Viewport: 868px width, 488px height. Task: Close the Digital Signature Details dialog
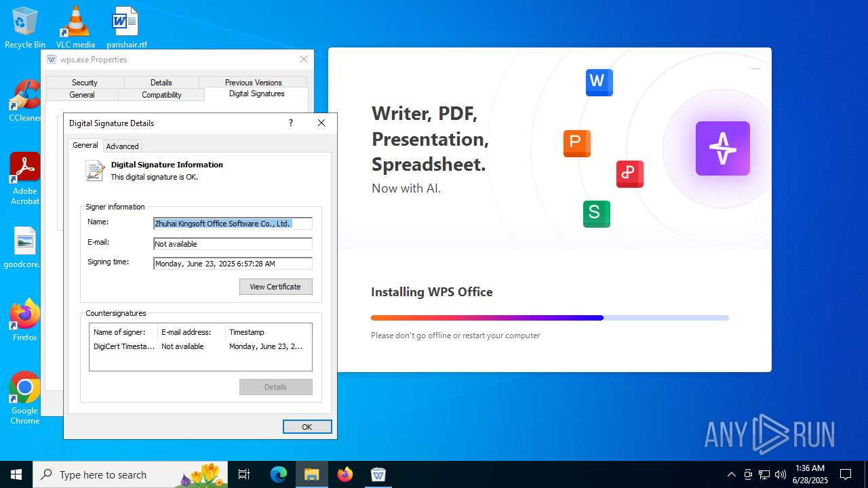321,123
